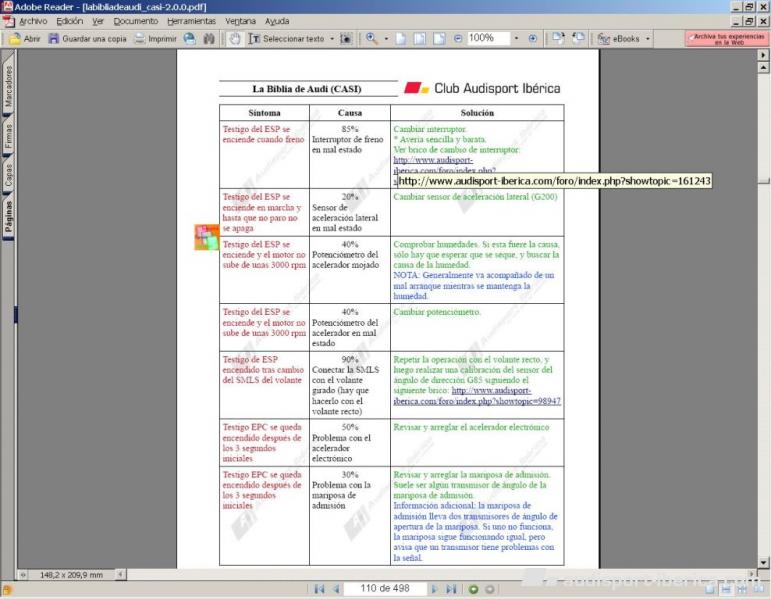Click the horizontal scrollbar left arrow
This screenshot has height=600, width=771.
(x=121, y=574)
